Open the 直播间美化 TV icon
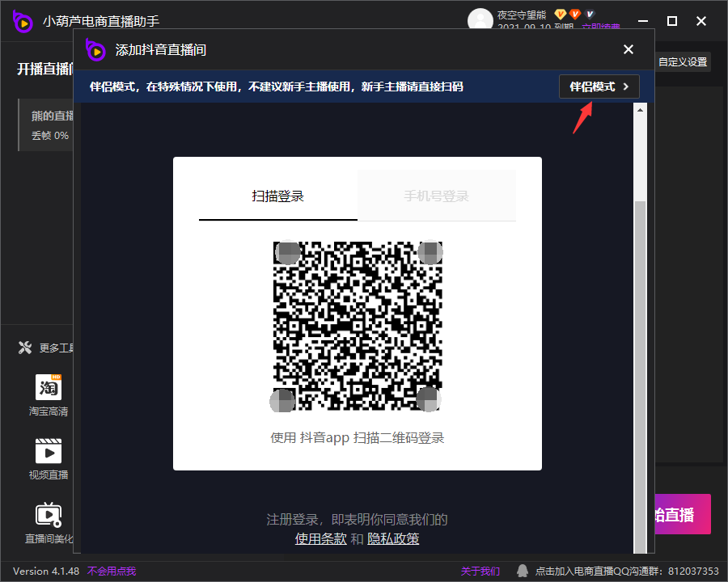This screenshot has width=728, height=582. point(49,514)
